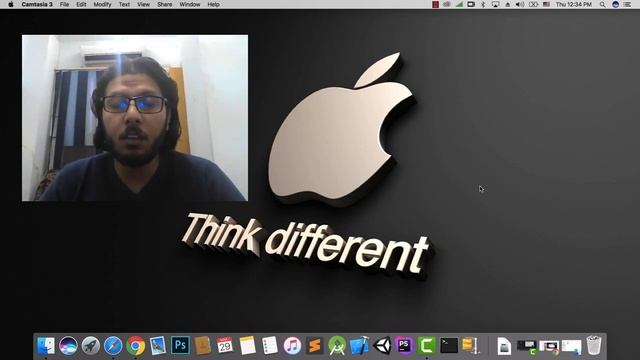Open Spotlight search magnifier

[x=602, y=4]
